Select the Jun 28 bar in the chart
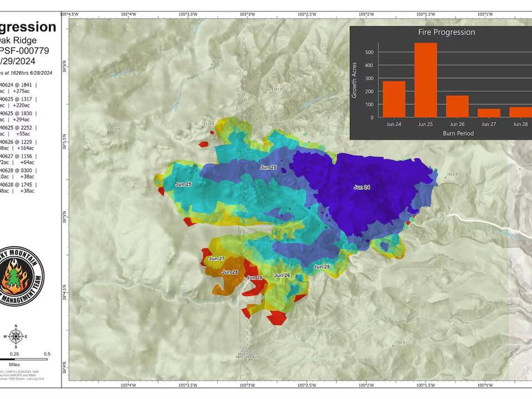 click(x=520, y=112)
